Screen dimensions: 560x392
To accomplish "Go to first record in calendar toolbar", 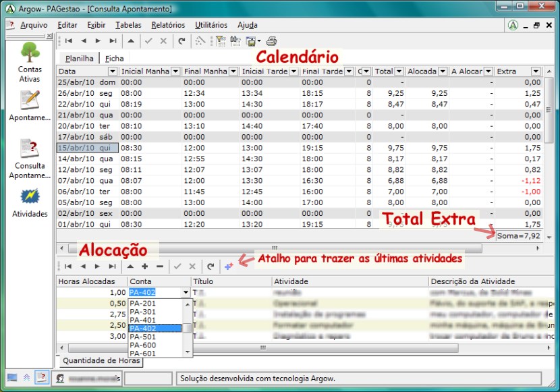I will 69,41.
